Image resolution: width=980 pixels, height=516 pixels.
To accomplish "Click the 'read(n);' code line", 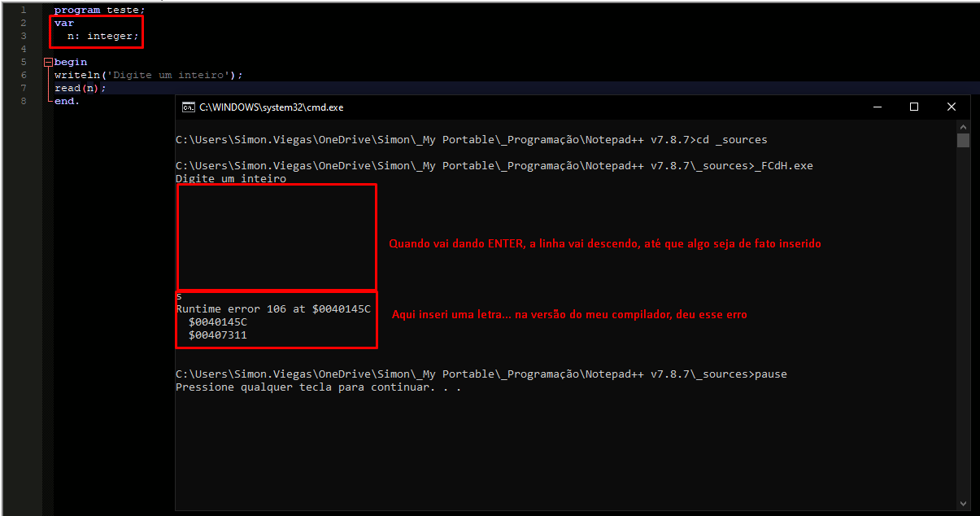I will click(x=81, y=88).
